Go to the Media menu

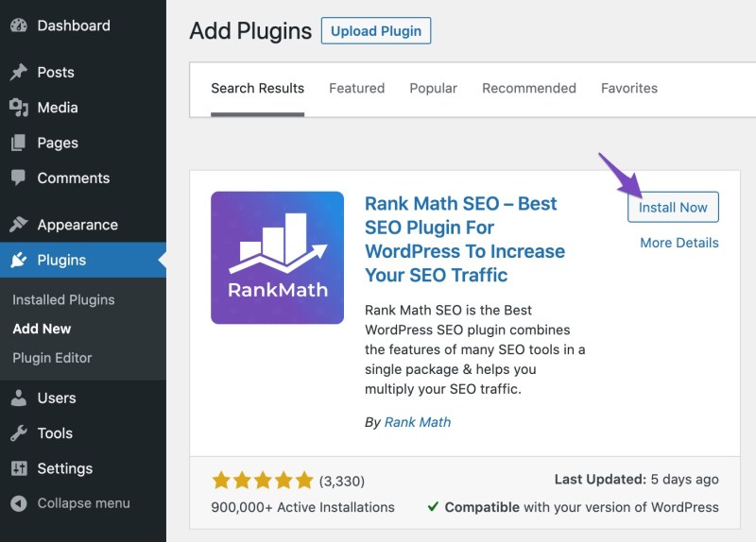tap(83, 108)
